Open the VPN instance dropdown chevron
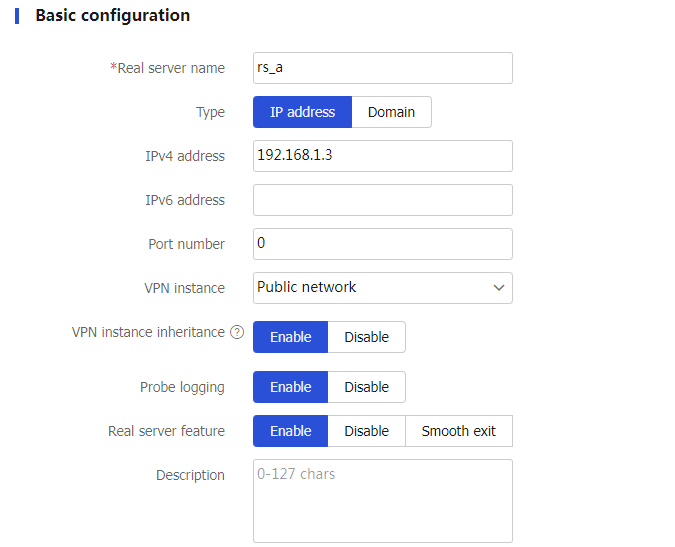This screenshot has width=675, height=547. tap(499, 287)
